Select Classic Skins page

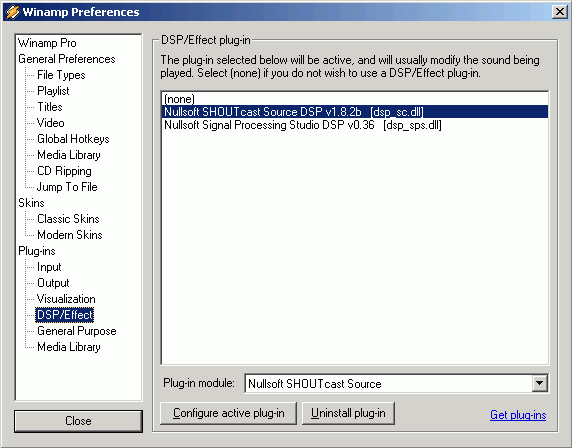69,219
